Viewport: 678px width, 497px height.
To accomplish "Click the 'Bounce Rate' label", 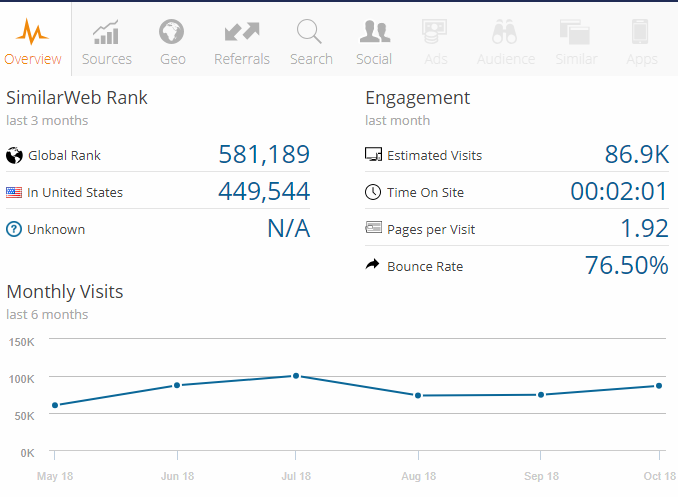I will pyautogui.click(x=425, y=266).
